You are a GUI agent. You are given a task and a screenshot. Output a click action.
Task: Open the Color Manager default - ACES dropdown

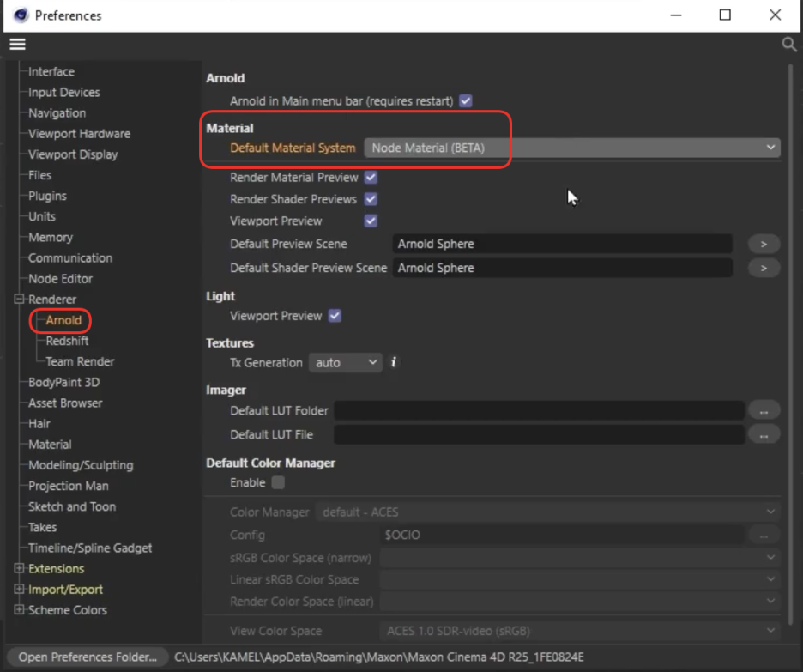(548, 512)
